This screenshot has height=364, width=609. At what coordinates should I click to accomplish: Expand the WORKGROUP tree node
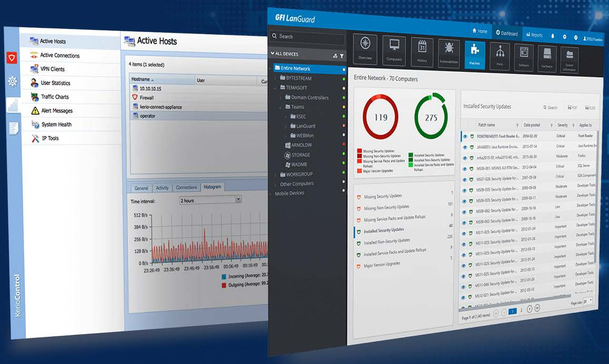(x=276, y=175)
